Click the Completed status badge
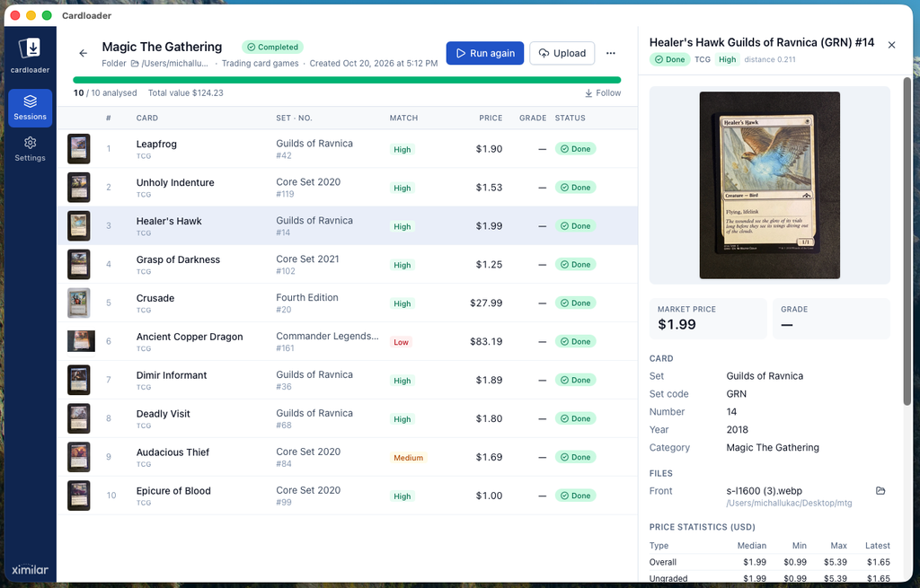 272,47
